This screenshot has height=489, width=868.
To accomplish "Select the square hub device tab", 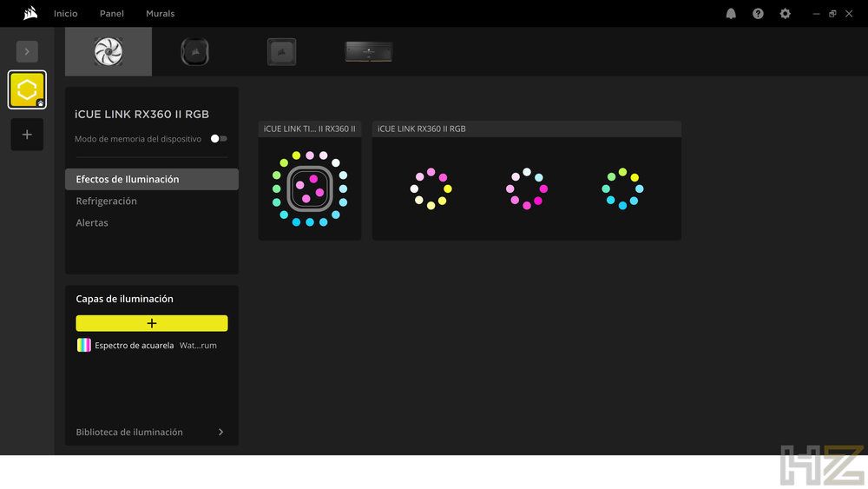I will (281, 51).
